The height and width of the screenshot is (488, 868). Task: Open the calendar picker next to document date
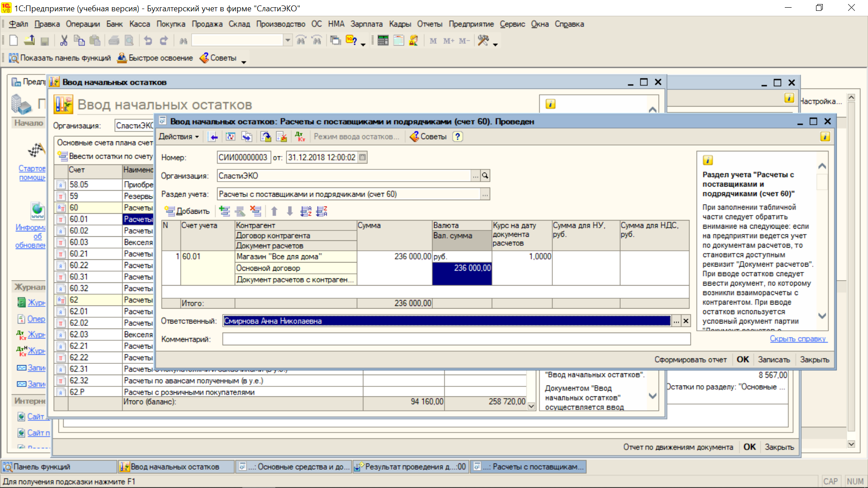point(363,157)
